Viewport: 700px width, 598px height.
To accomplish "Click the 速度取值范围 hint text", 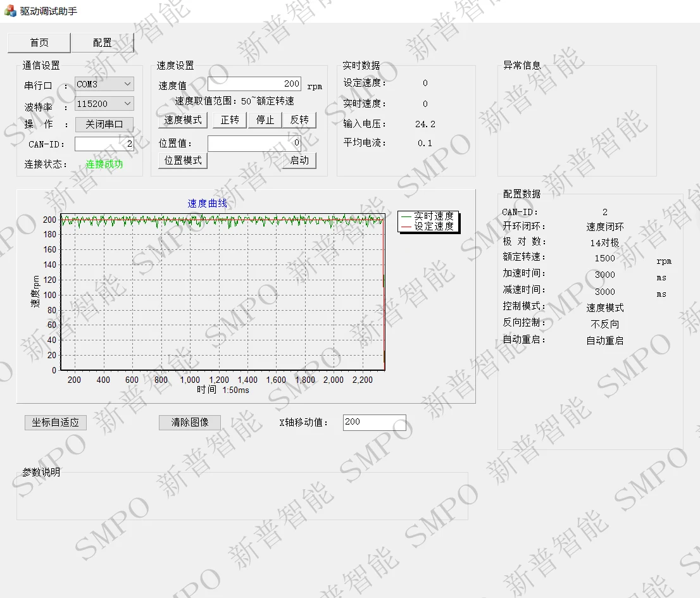I will pyautogui.click(x=234, y=101).
